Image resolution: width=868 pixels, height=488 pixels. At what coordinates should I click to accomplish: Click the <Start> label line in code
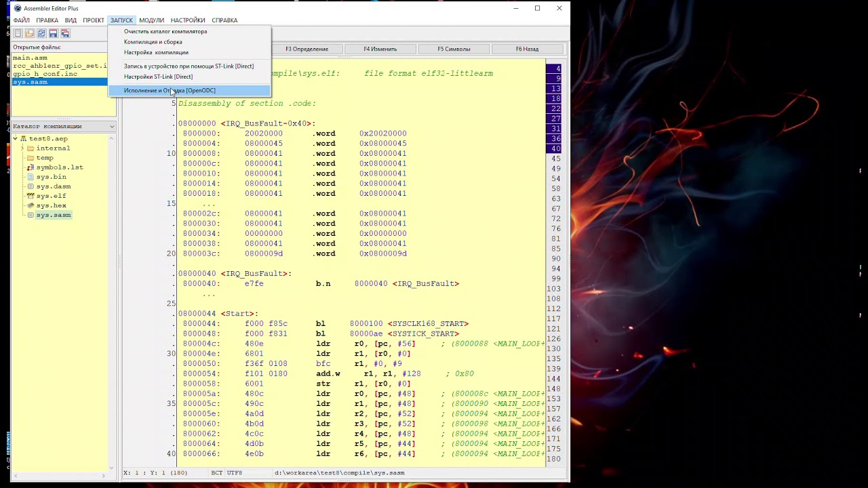tap(218, 314)
